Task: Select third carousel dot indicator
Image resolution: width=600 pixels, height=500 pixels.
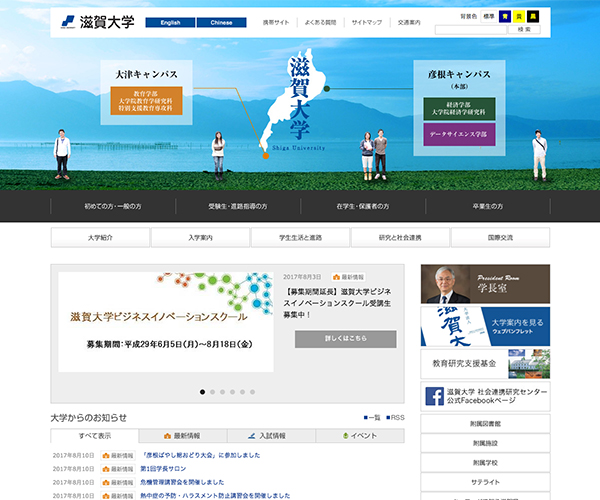Action: (222, 392)
